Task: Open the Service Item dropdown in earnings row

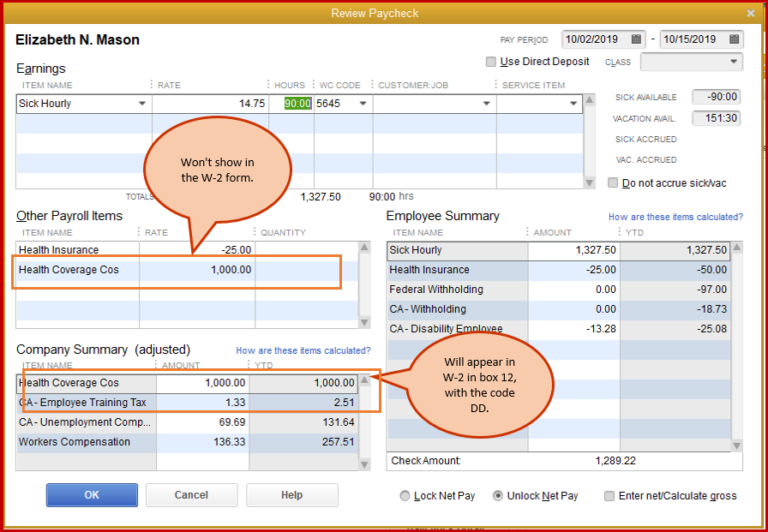Action: coord(573,104)
